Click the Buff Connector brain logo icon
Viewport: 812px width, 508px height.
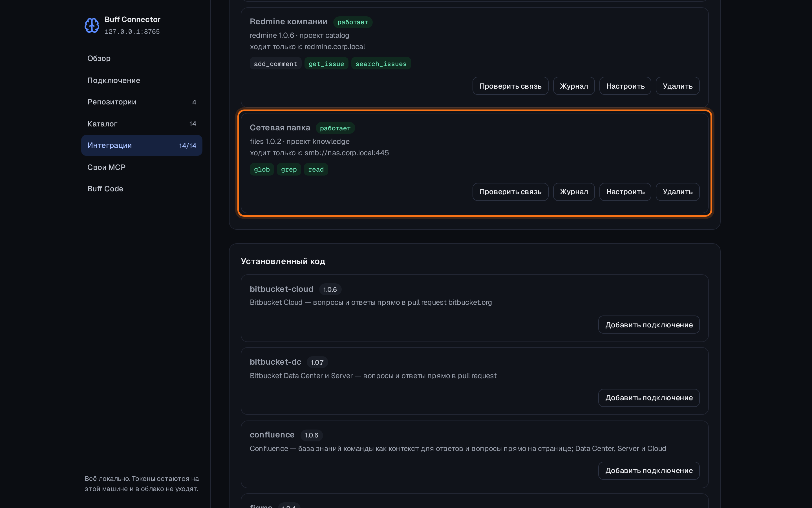pyautogui.click(x=92, y=25)
